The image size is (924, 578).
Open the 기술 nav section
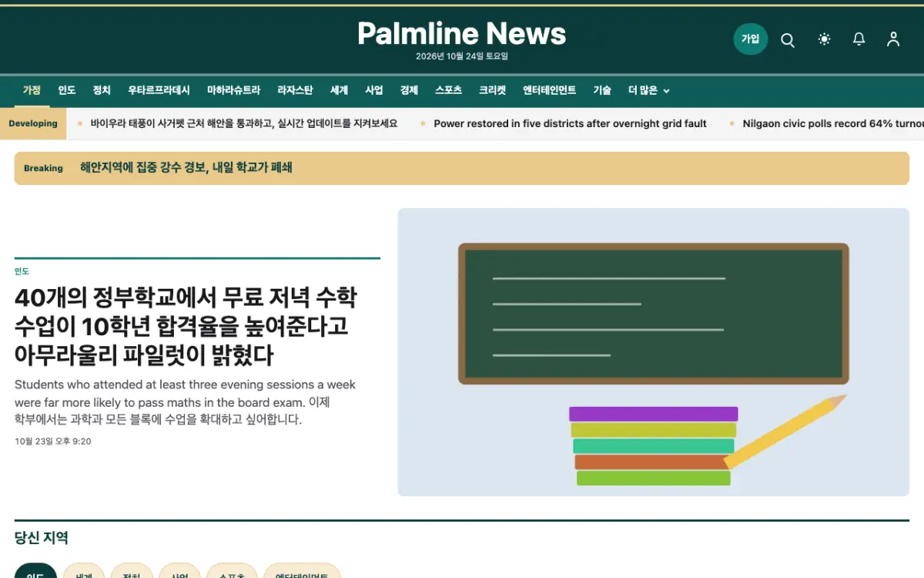602,90
